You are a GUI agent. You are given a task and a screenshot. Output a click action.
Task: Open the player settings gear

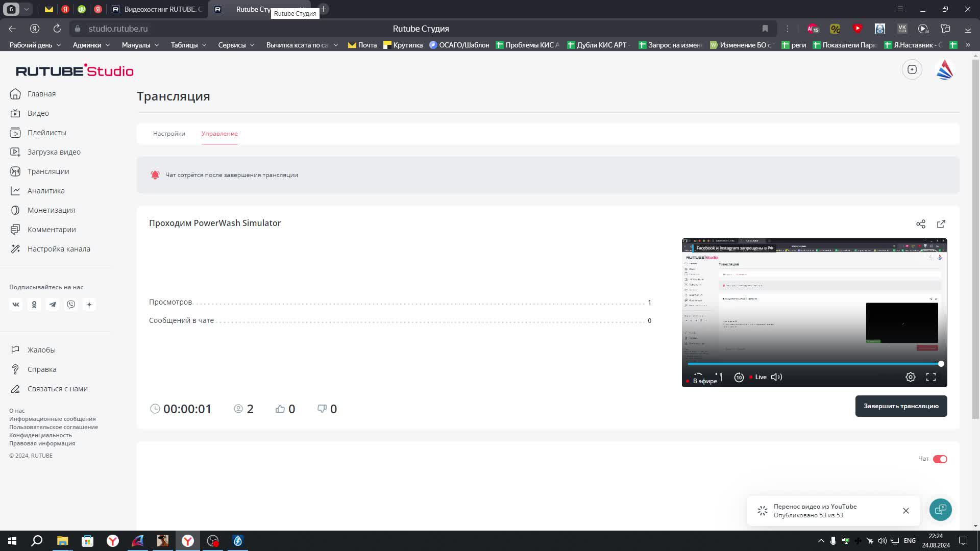coord(910,377)
